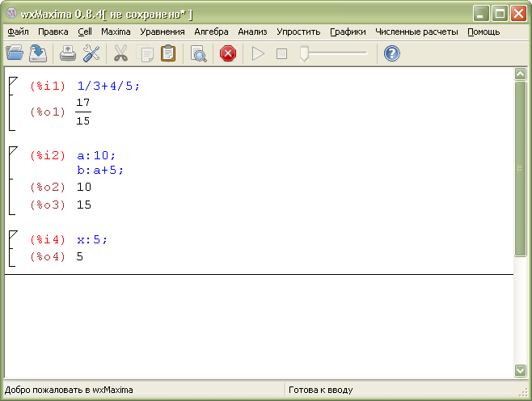Place cursor in input 1/3+4/5;
This screenshot has width=532, height=401.
pyautogui.click(x=108, y=86)
